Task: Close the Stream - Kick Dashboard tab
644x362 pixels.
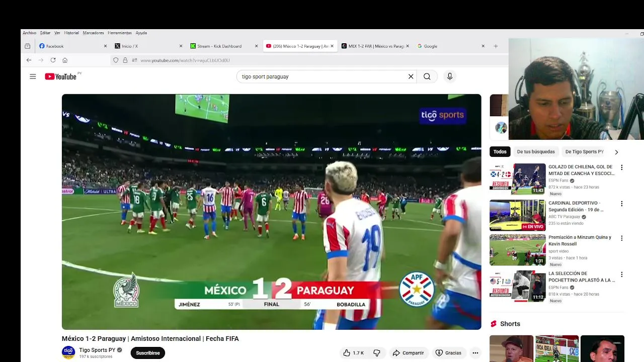Action: [256, 46]
